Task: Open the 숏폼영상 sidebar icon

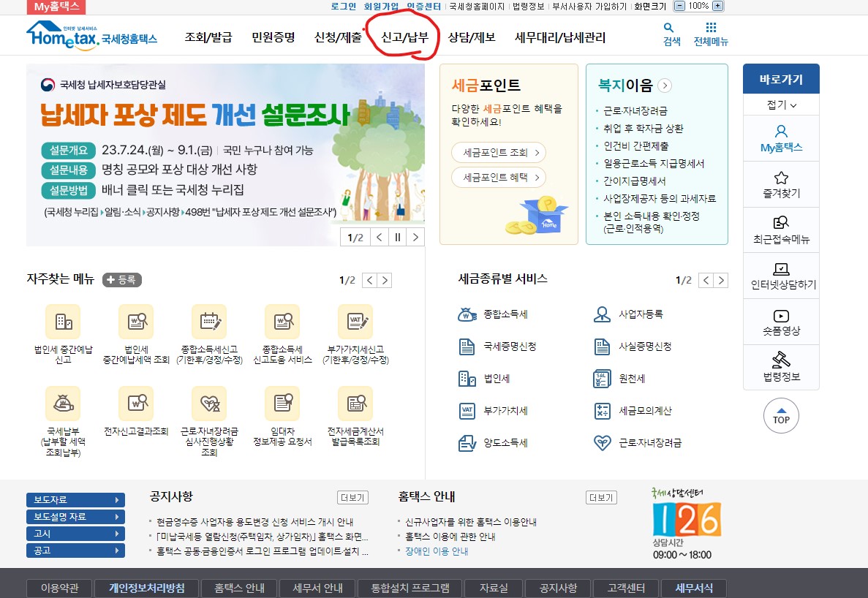Action: [781, 322]
